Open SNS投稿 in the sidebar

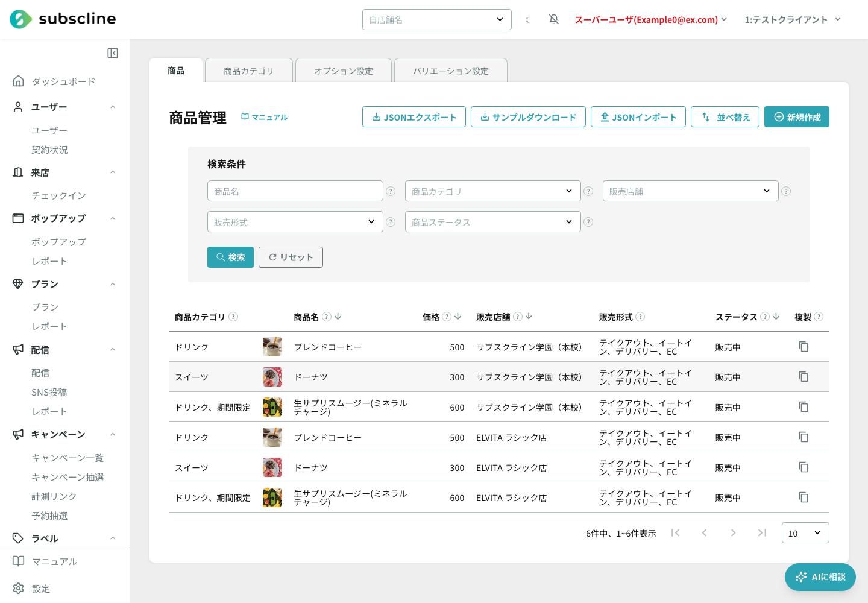pyautogui.click(x=49, y=392)
